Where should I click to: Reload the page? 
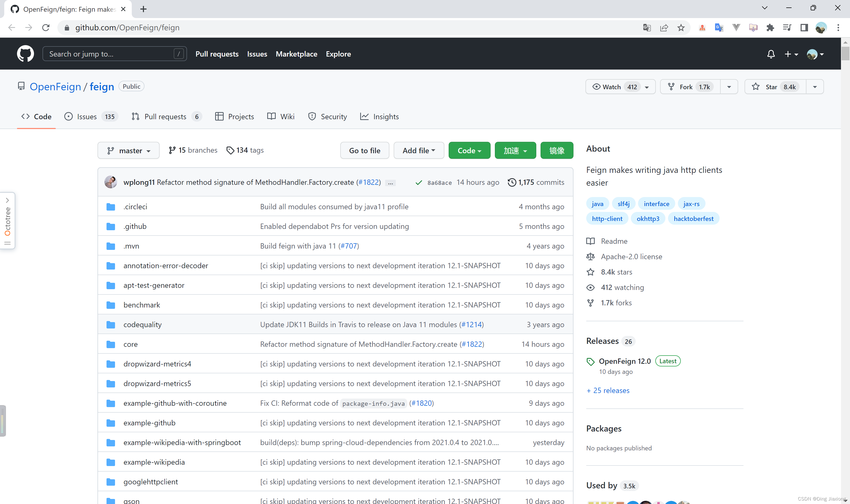point(46,28)
